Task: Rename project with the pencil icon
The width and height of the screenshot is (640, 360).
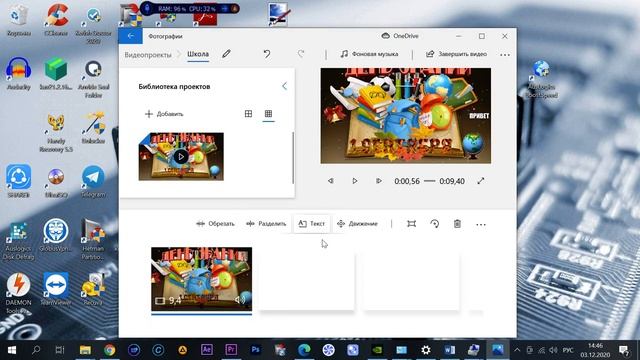Action: tap(227, 54)
